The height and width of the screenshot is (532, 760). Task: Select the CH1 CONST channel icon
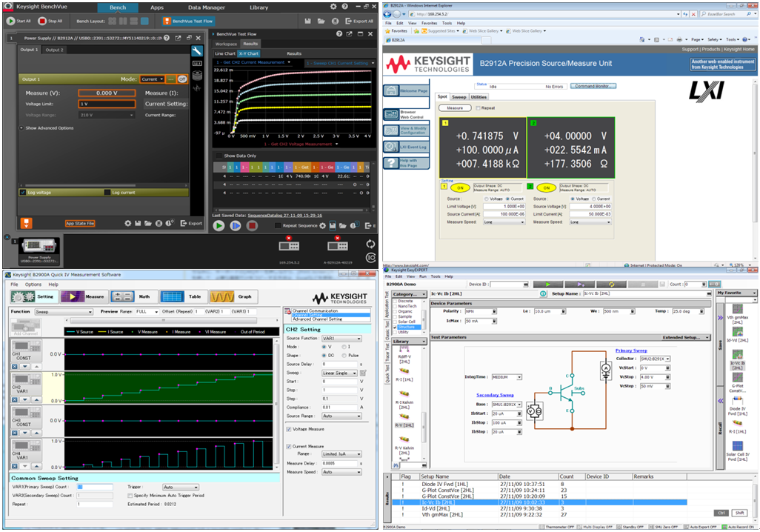26,350
